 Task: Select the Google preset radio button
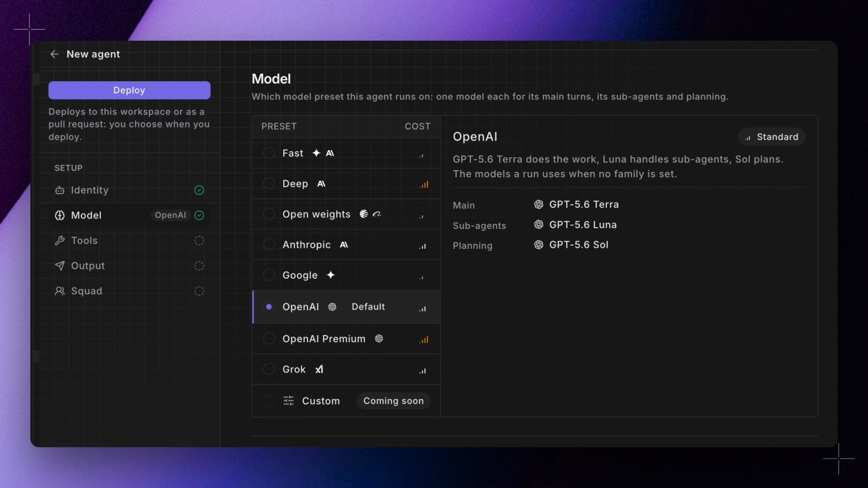click(269, 275)
